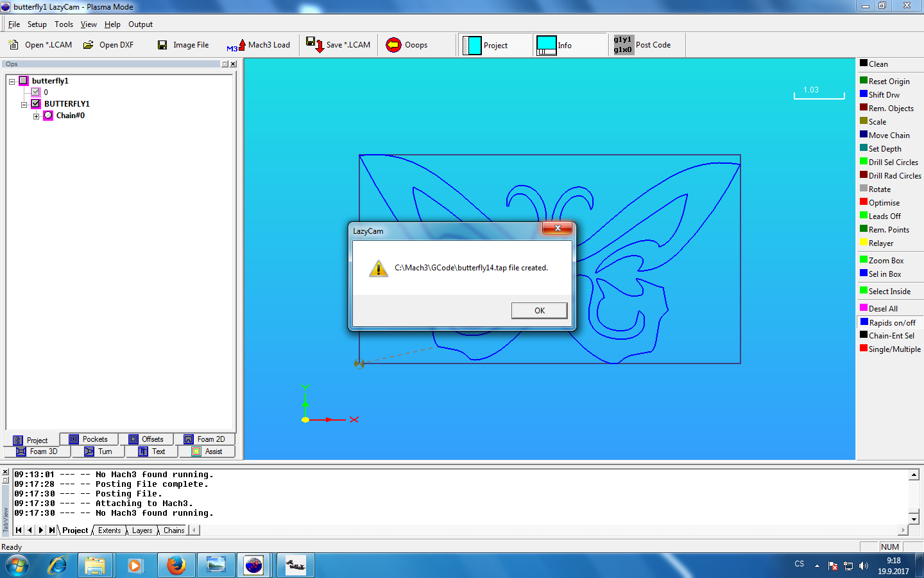Open the Setup menu

37,24
